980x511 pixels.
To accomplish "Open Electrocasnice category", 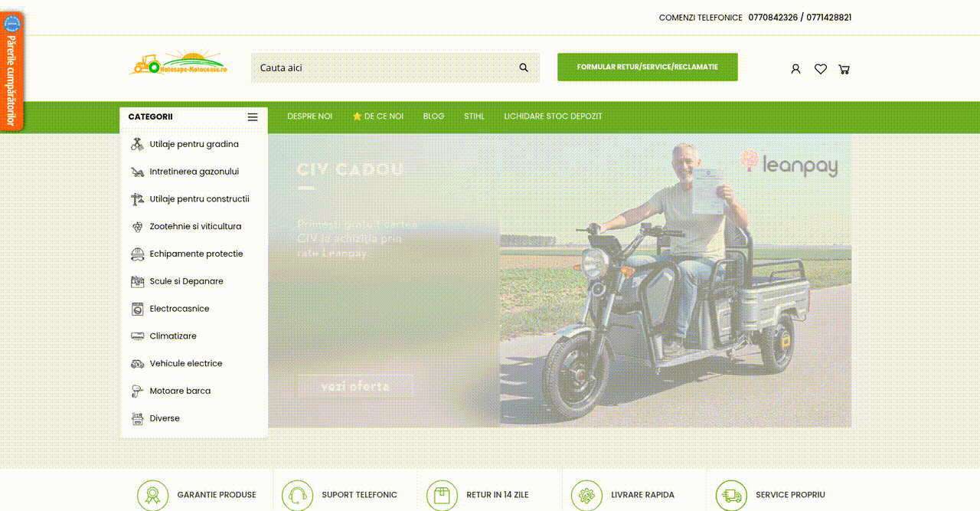I will tap(179, 309).
